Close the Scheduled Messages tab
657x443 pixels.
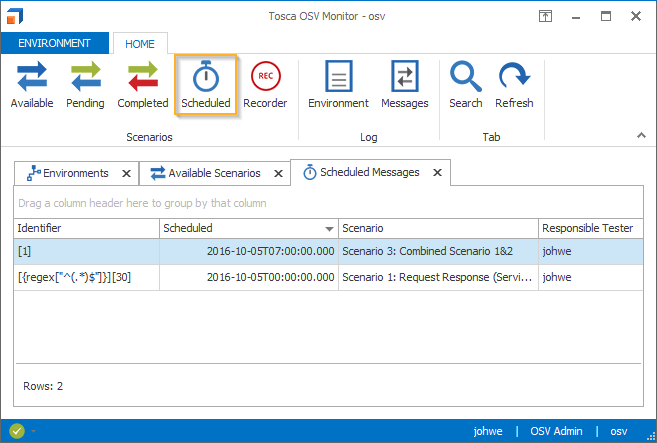tap(437, 172)
